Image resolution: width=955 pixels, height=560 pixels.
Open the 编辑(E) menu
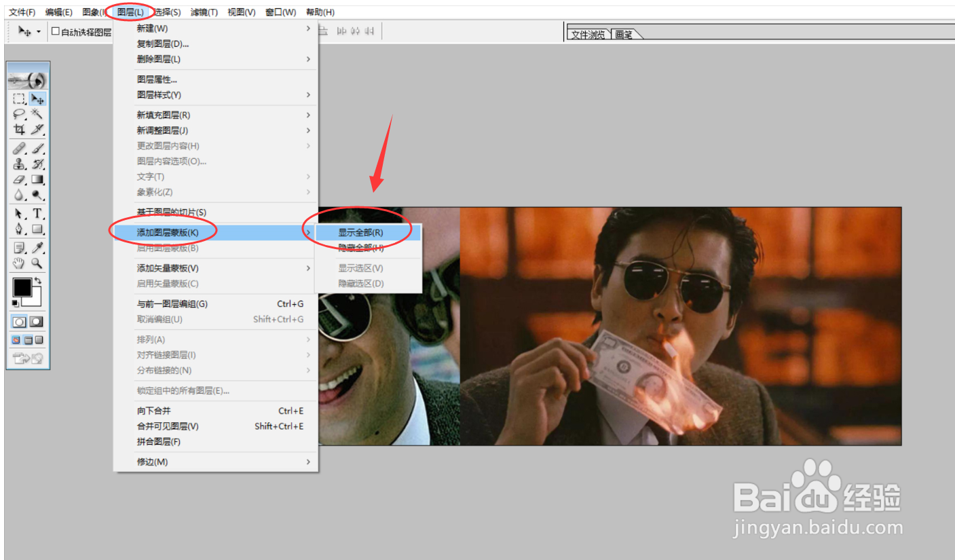[x=58, y=12]
